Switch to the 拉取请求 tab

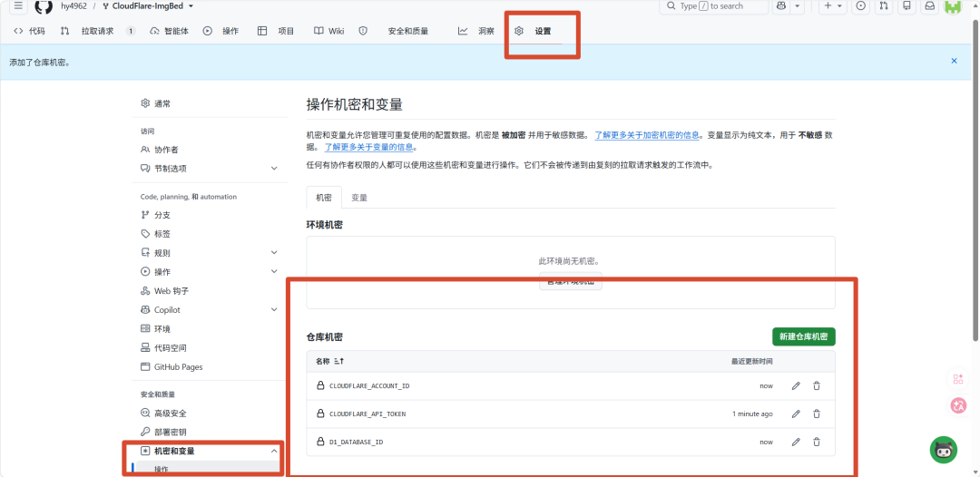click(x=98, y=31)
